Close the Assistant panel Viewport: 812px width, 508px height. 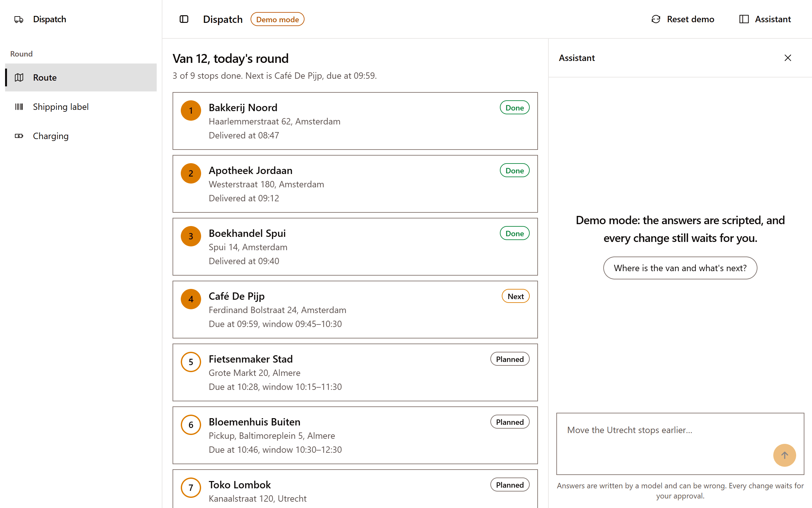pos(788,58)
